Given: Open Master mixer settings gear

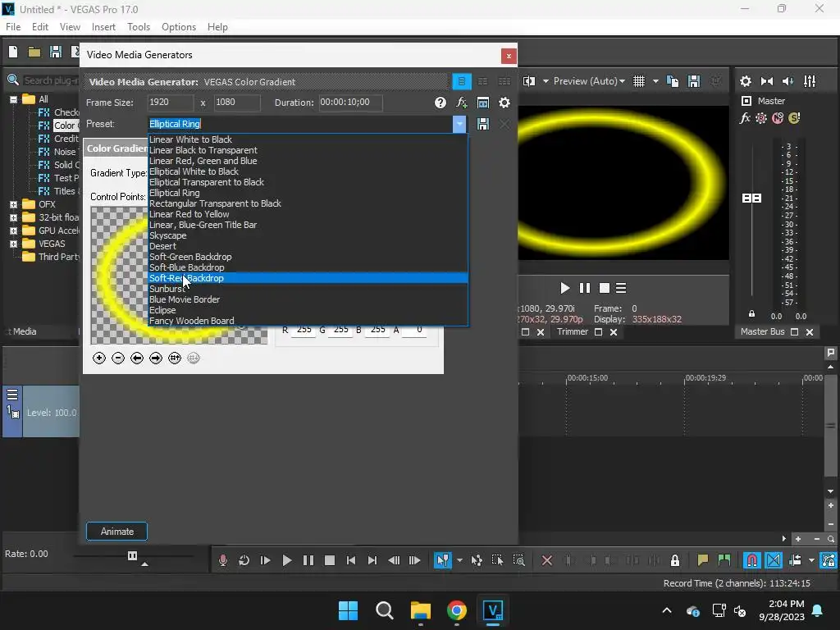Looking at the screenshot, I should click(746, 81).
